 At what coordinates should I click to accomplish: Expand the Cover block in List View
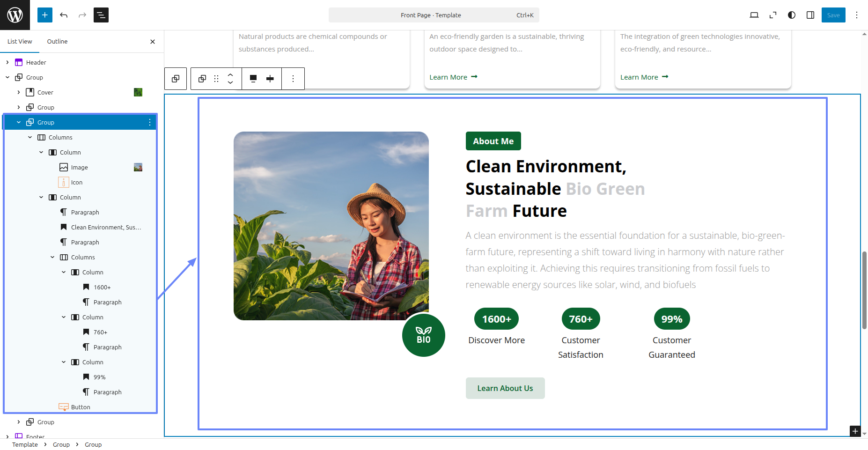coord(19,92)
